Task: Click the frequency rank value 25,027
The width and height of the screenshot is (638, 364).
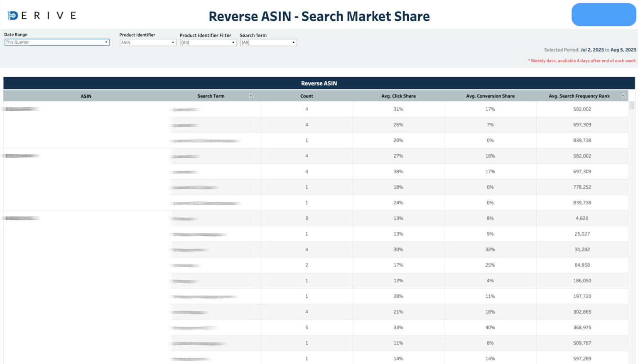Action: 582,234
